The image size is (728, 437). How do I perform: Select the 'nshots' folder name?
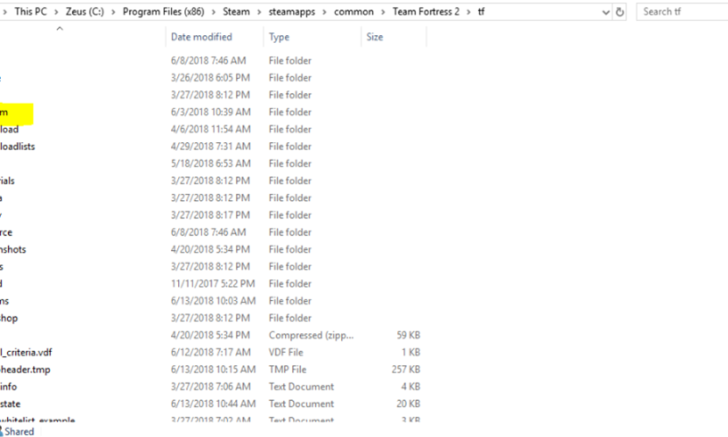click(x=13, y=249)
